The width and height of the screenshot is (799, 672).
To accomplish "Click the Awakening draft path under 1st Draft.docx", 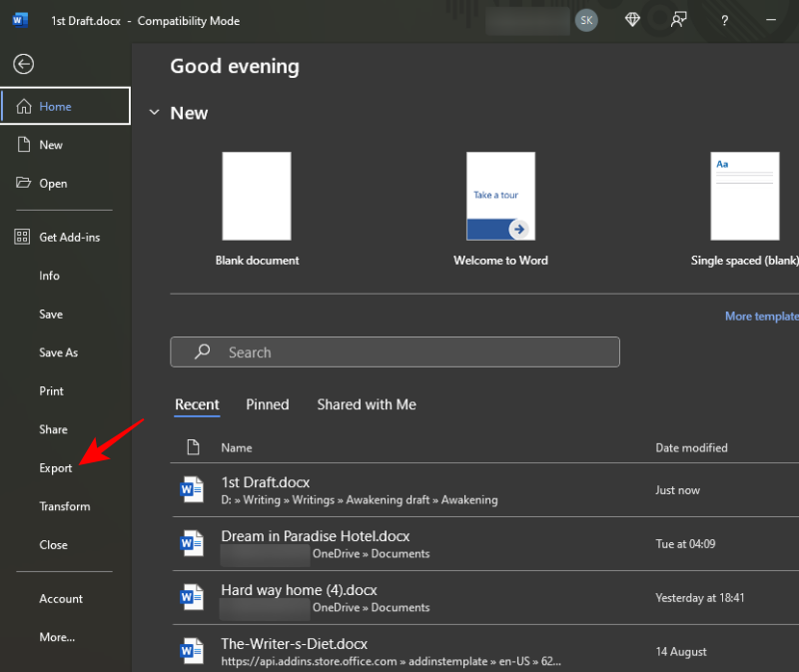I will pos(360,500).
